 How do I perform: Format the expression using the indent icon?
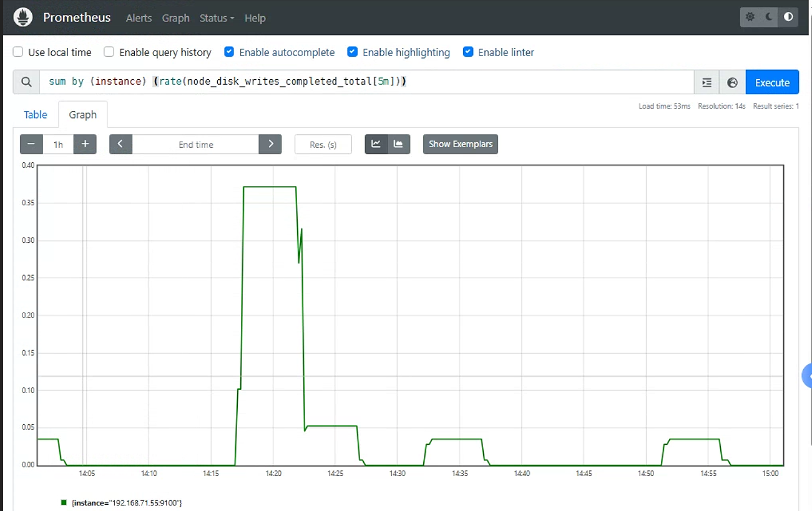click(707, 82)
